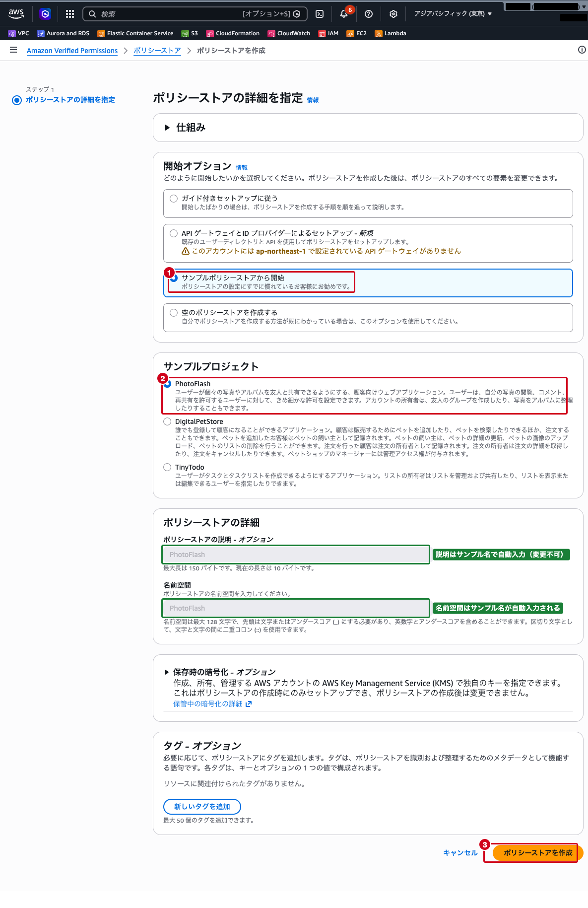Image resolution: width=588 pixels, height=908 pixels.
Task: Launch the CloudShell terminal icon
Action: point(320,14)
